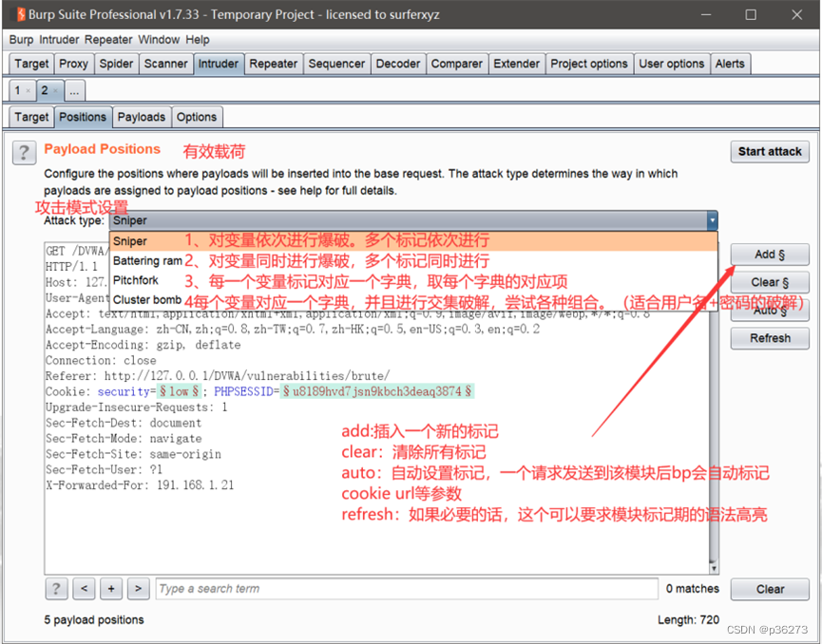822x644 pixels.
Task: Click the Clear § button
Action: point(770,282)
